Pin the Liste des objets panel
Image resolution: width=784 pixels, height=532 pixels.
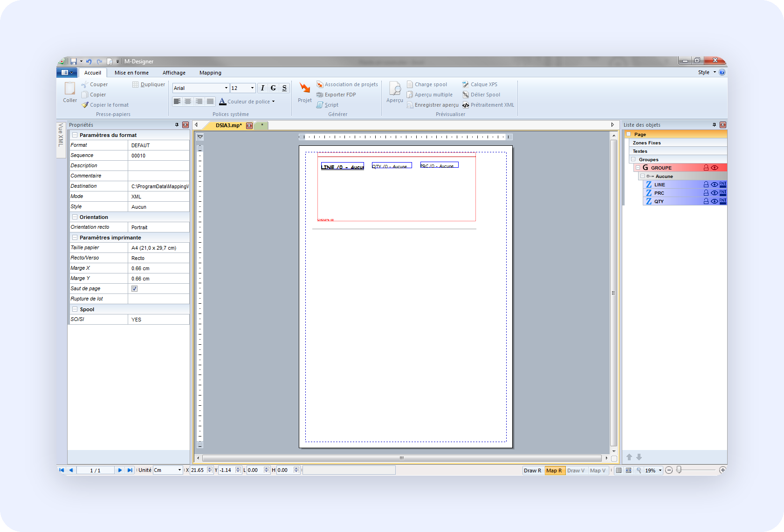click(714, 125)
